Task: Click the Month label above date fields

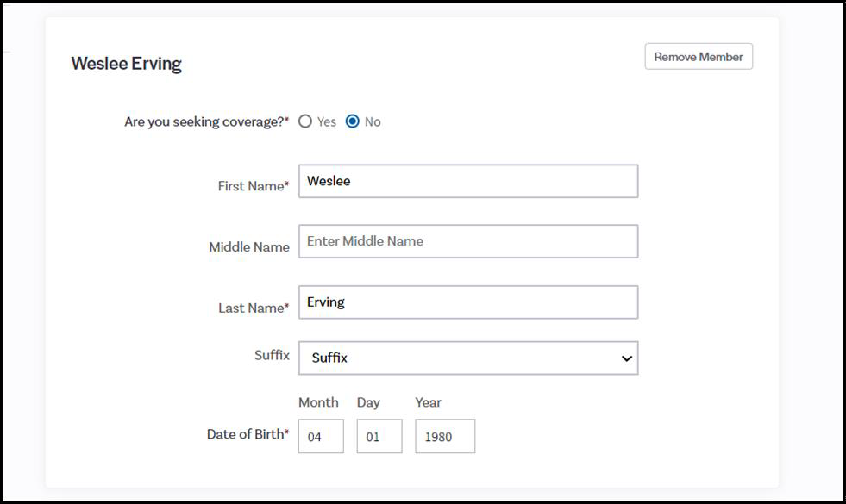Action: click(318, 402)
